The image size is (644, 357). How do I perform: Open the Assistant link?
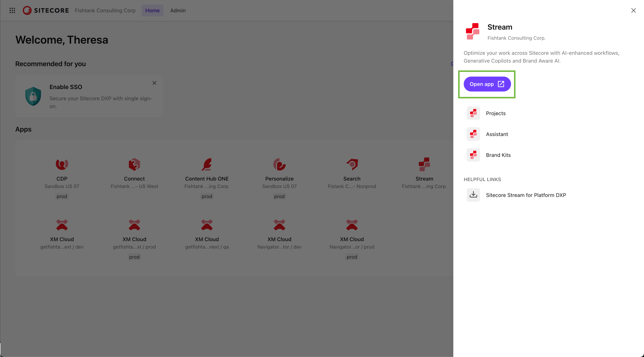(497, 134)
